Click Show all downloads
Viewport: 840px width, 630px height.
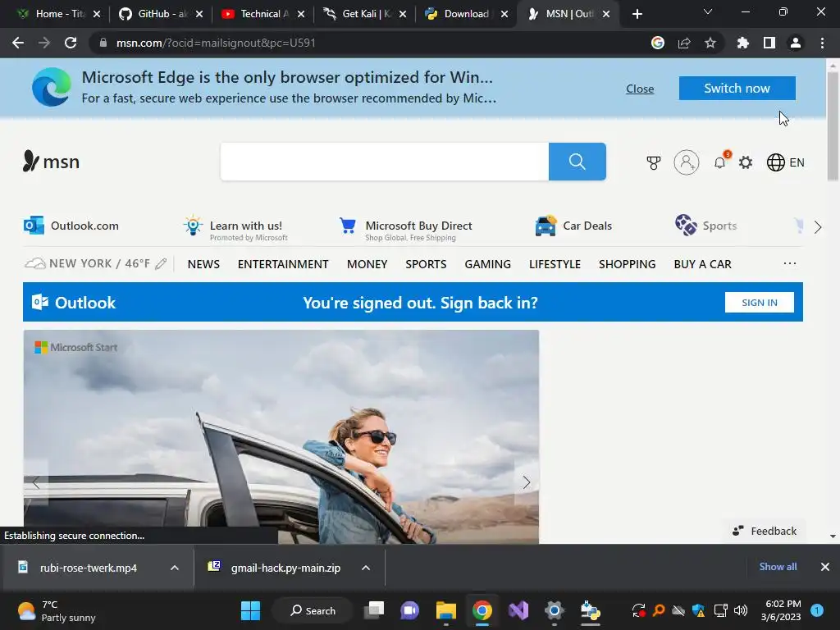(778, 566)
